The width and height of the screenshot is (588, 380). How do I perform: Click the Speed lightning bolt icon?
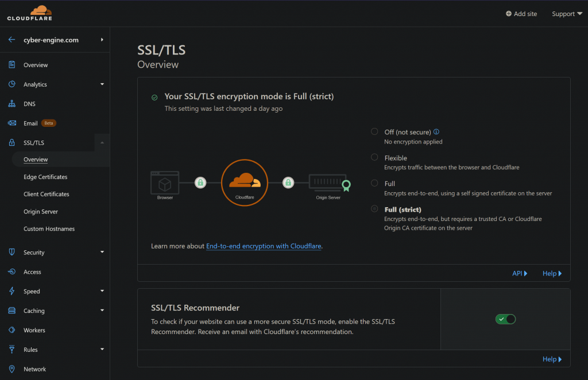pyautogui.click(x=11, y=292)
